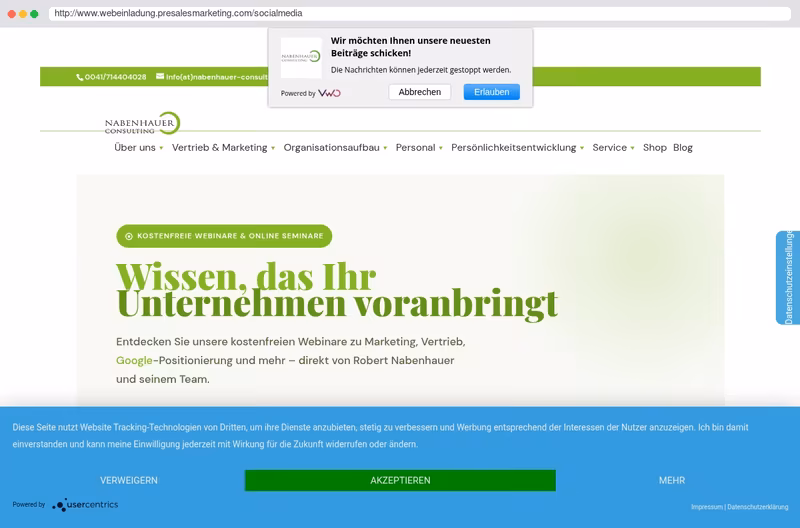The image size is (800, 528).
Task: Open the Nabenhauer Consulting site logo
Action: (142, 123)
